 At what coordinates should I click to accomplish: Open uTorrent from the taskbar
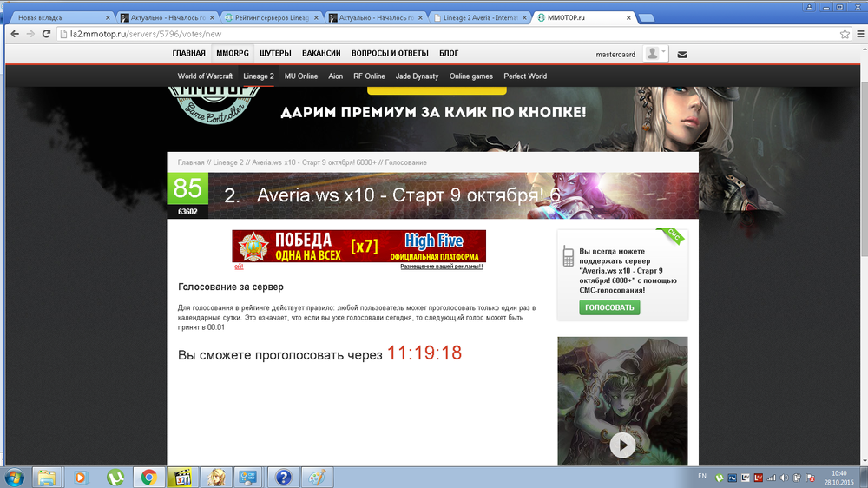point(115,478)
